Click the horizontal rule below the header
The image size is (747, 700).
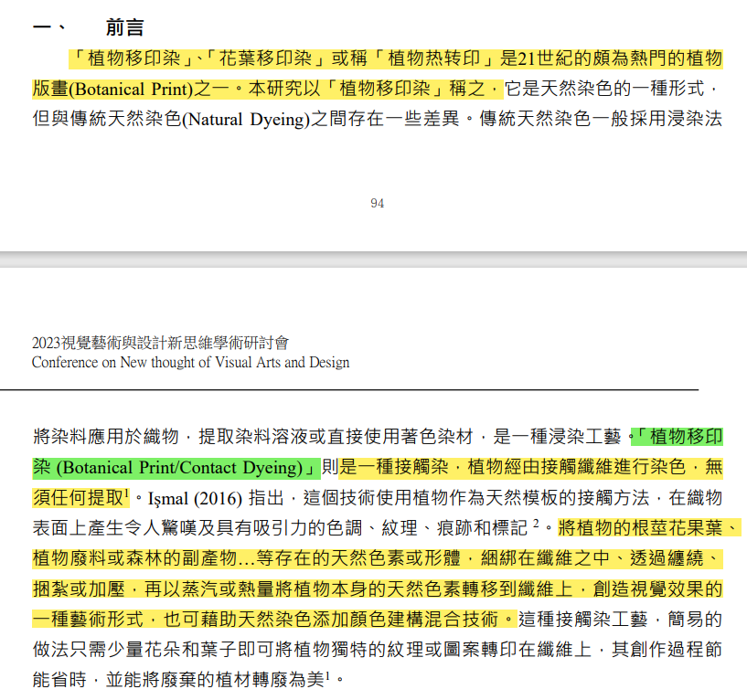pyautogui.click(x=366, y=390)
